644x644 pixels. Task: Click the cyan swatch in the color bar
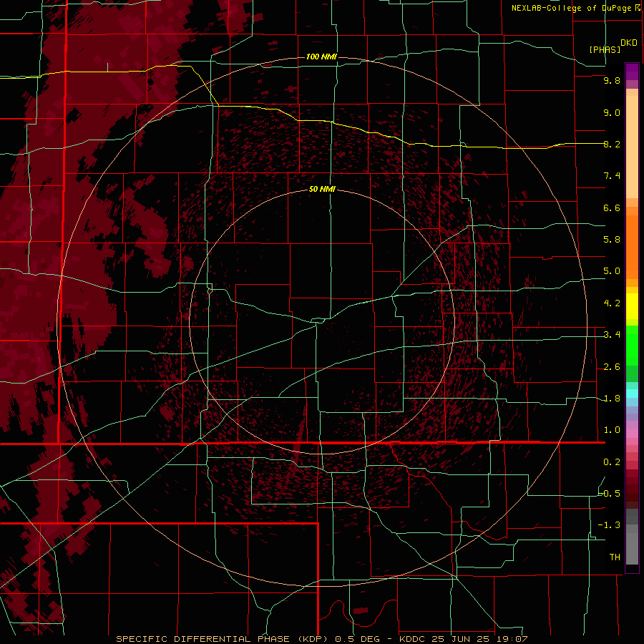pyautogui.click(x=632, y=393)
